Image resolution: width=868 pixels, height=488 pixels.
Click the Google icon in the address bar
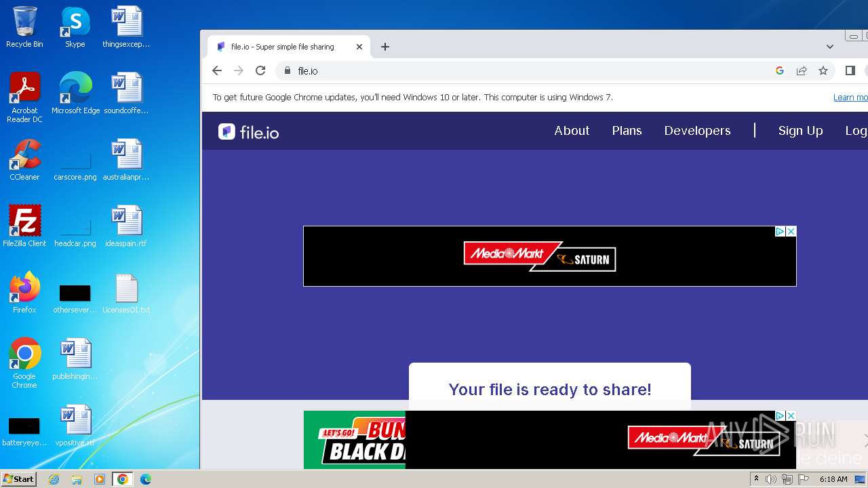[780, 70]
